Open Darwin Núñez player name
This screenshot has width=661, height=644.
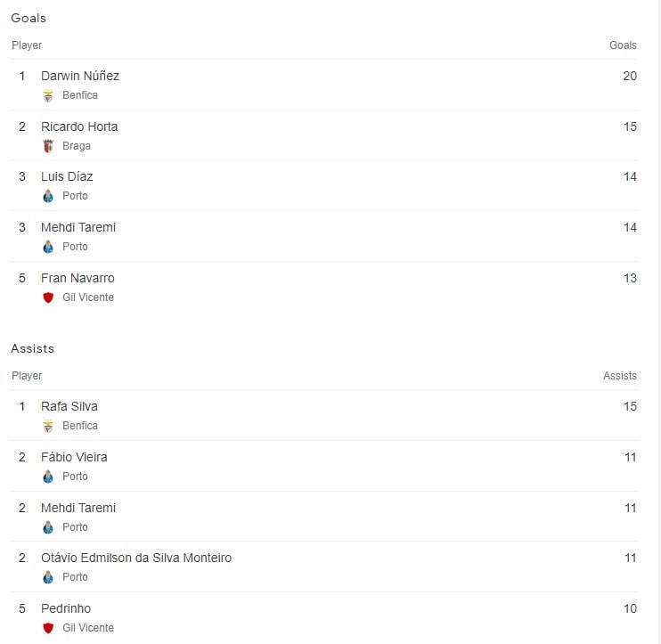coord(80,76)
